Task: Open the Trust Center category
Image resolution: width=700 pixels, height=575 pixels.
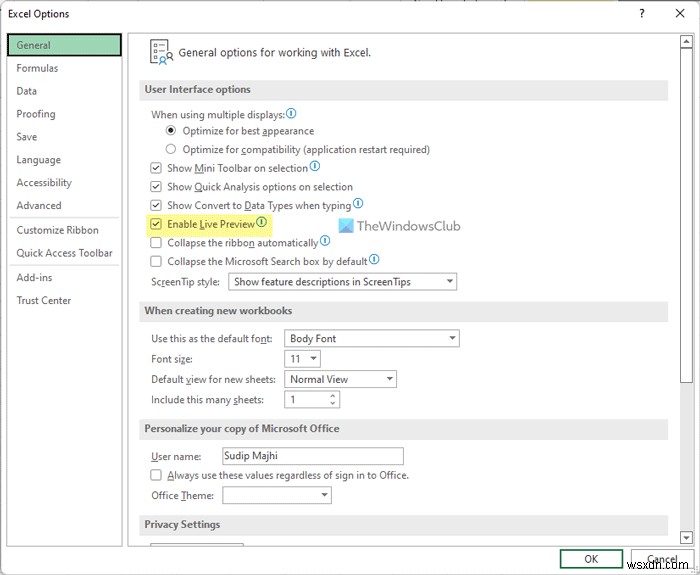Action: pyautogui.click(x=64, y=300)
